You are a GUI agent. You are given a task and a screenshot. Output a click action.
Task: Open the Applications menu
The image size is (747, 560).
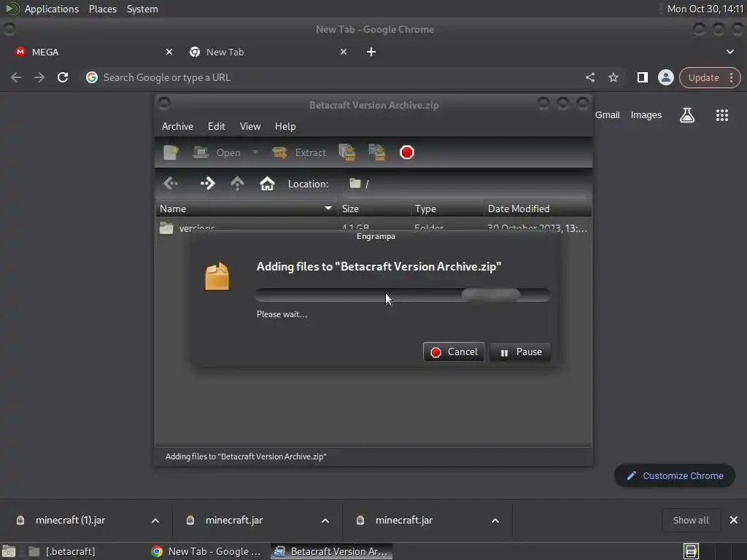click(x=52, y=9)
